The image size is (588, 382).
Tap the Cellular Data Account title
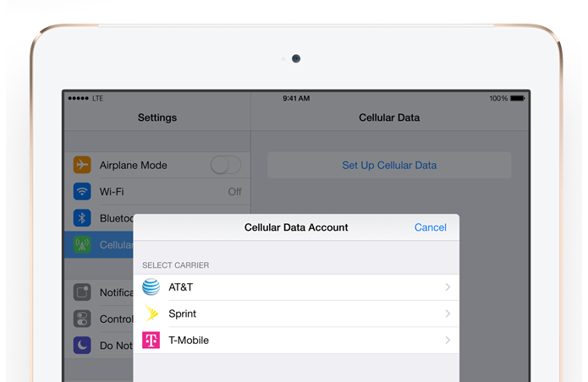(296, 227)
